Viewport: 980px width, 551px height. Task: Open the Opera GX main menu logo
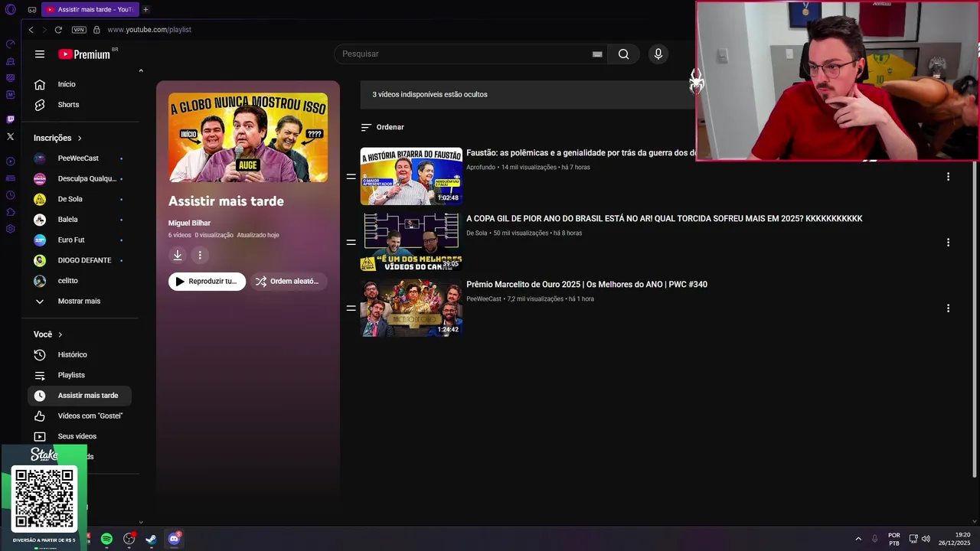[10, 9]
